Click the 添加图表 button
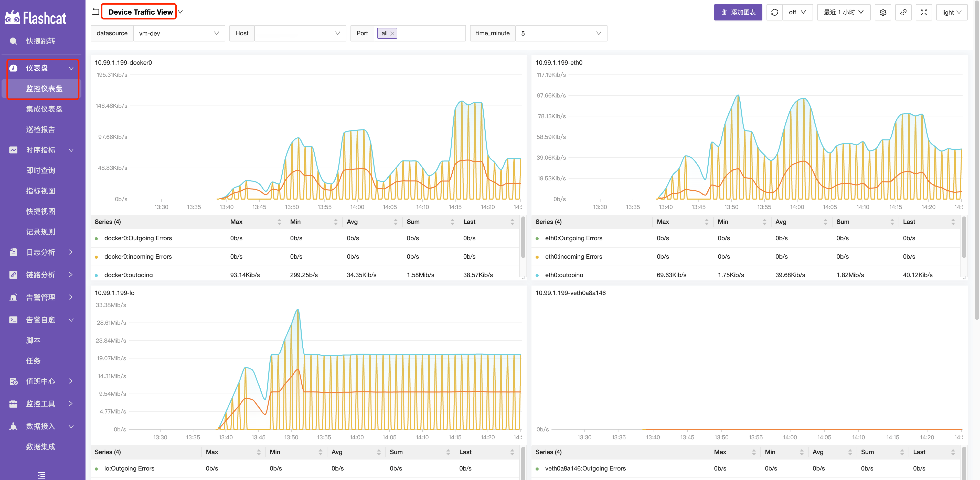 click(738, 12)
